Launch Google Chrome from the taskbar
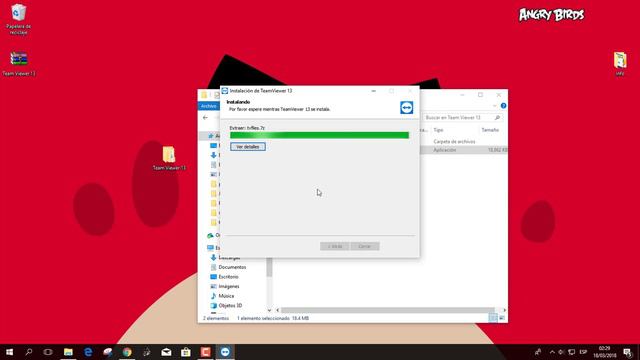The width and height of the screenshot is (640, 360). tap(127, 352)
